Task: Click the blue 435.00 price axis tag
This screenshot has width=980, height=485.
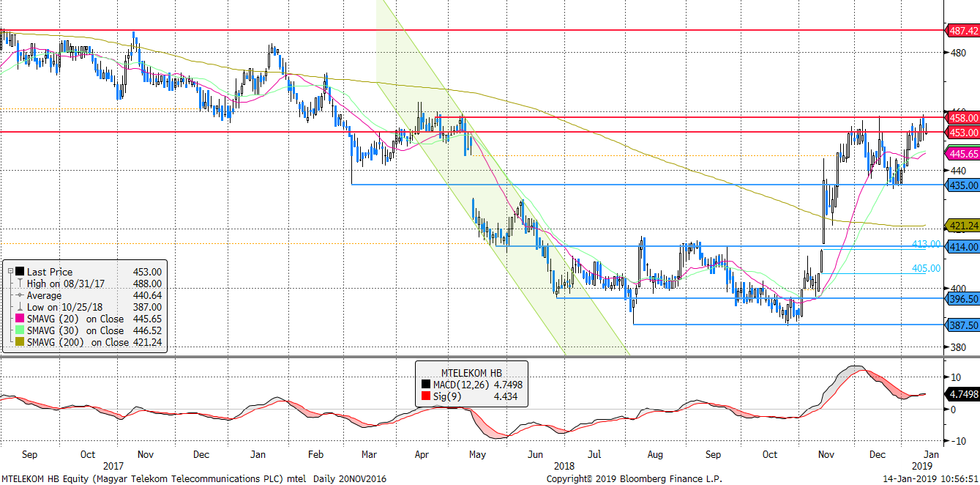Action: coord(962,185)
